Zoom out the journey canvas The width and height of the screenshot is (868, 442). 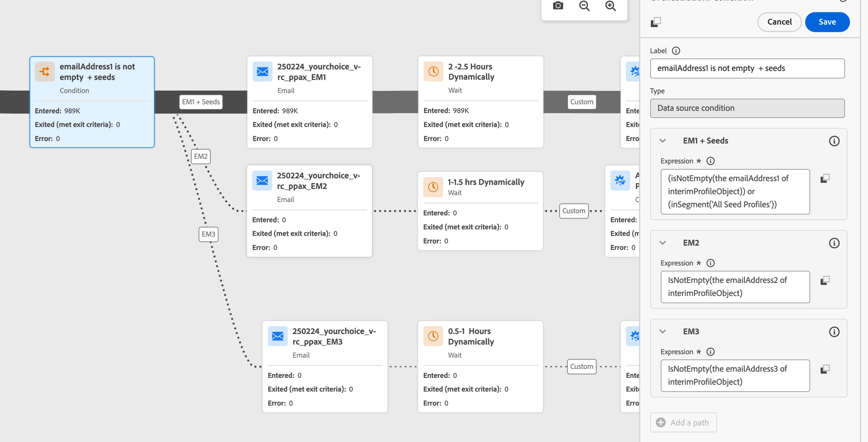click(x=584, y=6)
